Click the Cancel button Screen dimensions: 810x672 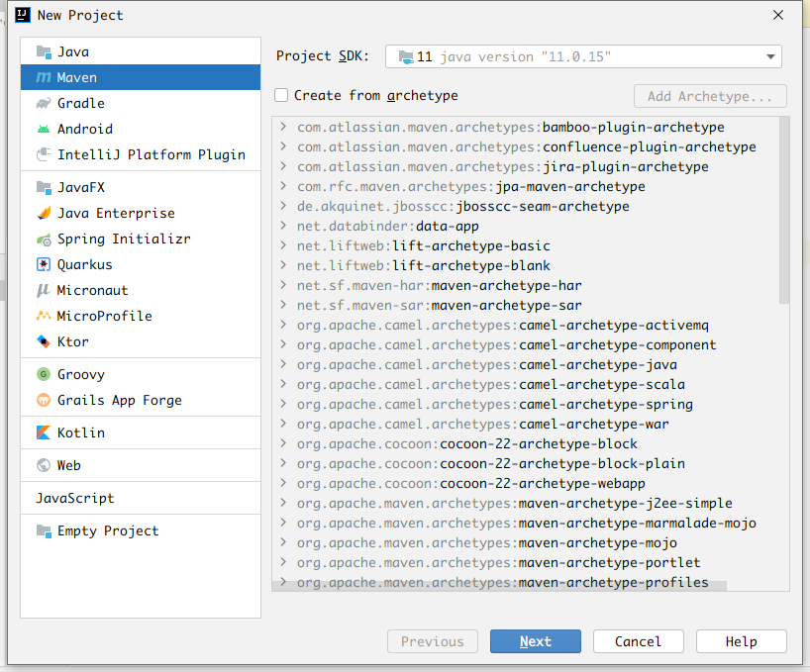(x=638, y=641)
